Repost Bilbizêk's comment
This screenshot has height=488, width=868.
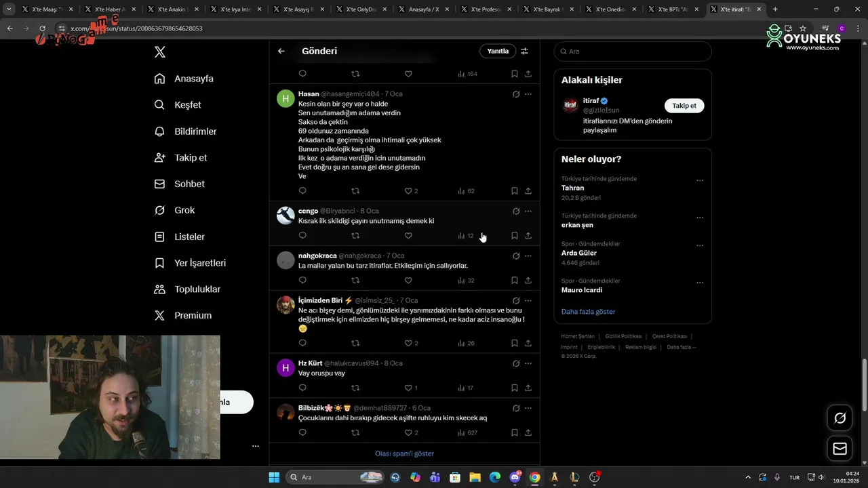[x=355, y=433]
